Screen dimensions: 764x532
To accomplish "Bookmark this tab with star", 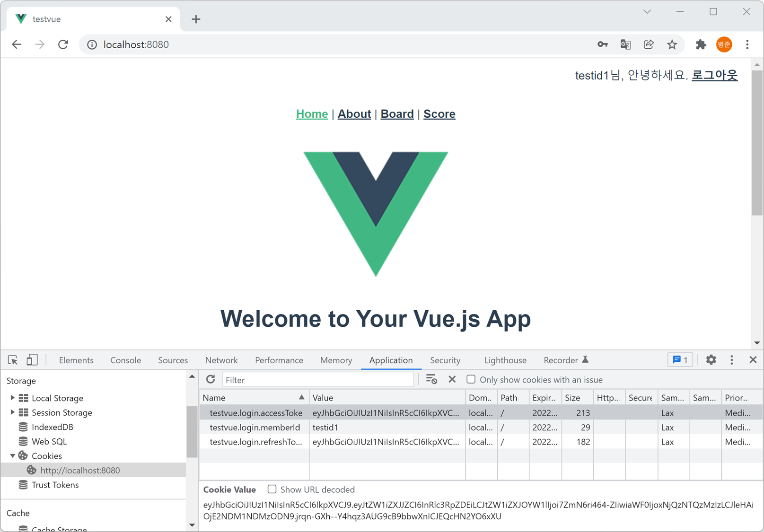I will (672, 44).
